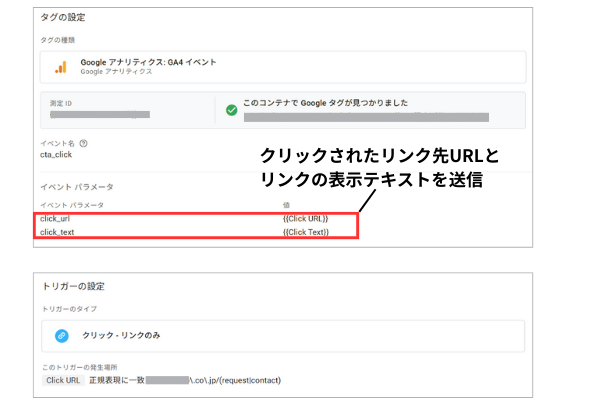
Task: Click the help icon beside イベント名
Action: (84, 143)
